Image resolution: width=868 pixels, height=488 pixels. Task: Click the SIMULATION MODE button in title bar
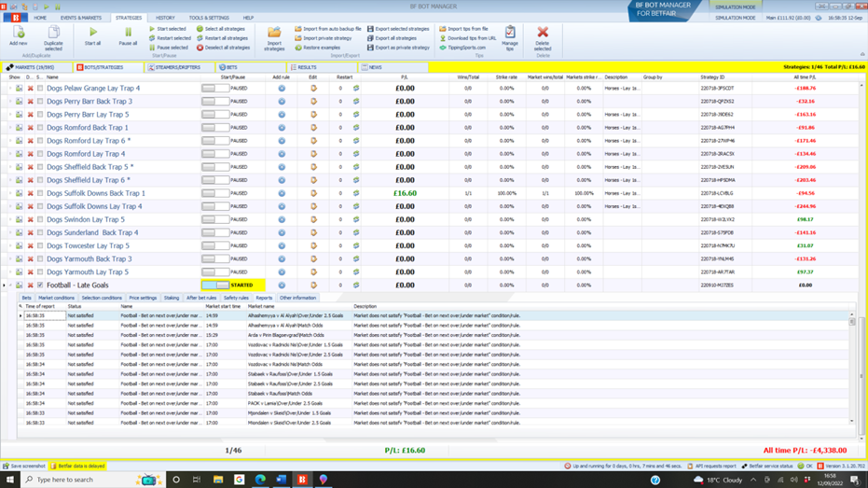[x=735, y=7]
